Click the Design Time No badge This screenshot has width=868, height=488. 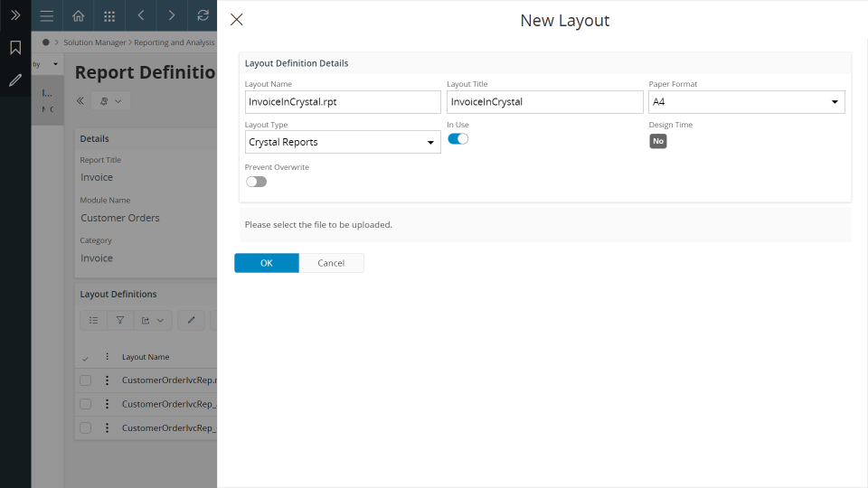(657, 141)
